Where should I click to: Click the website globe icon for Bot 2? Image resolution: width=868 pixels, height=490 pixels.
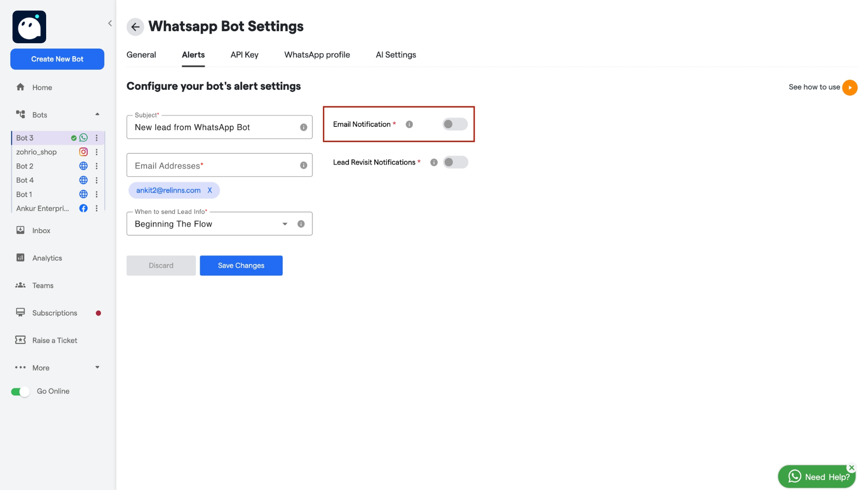(84, 166)
